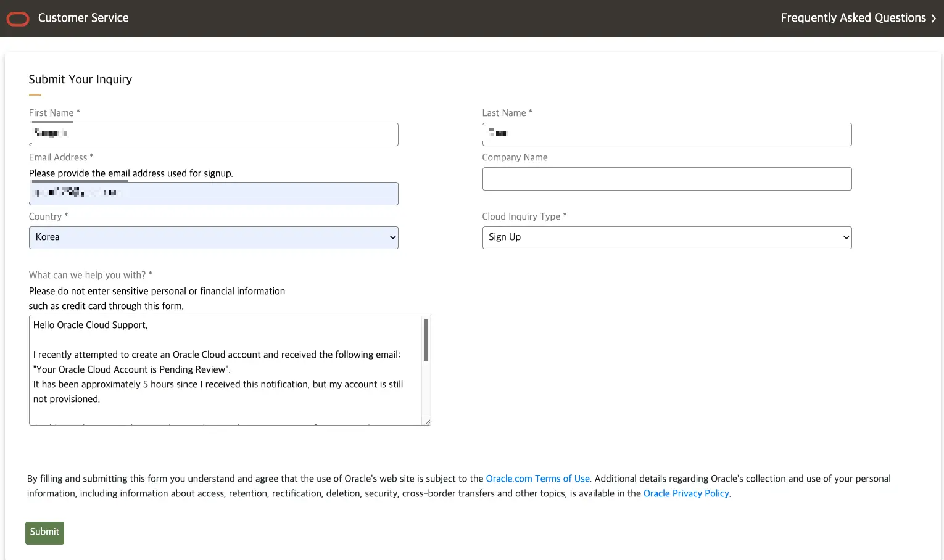Click inside the message text area
This screenshot has height=560, width=944.
click(x=228, y=370)
